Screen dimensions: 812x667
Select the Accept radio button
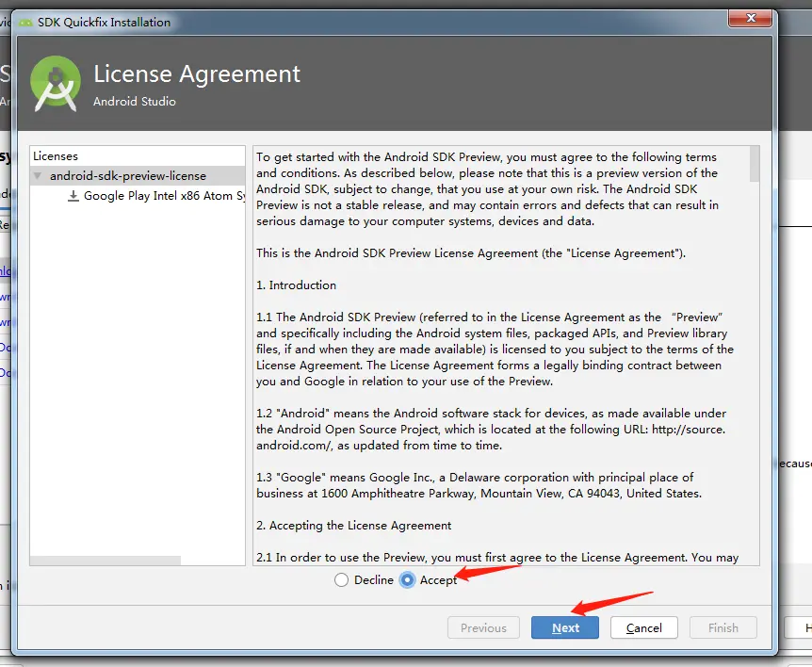408,580
